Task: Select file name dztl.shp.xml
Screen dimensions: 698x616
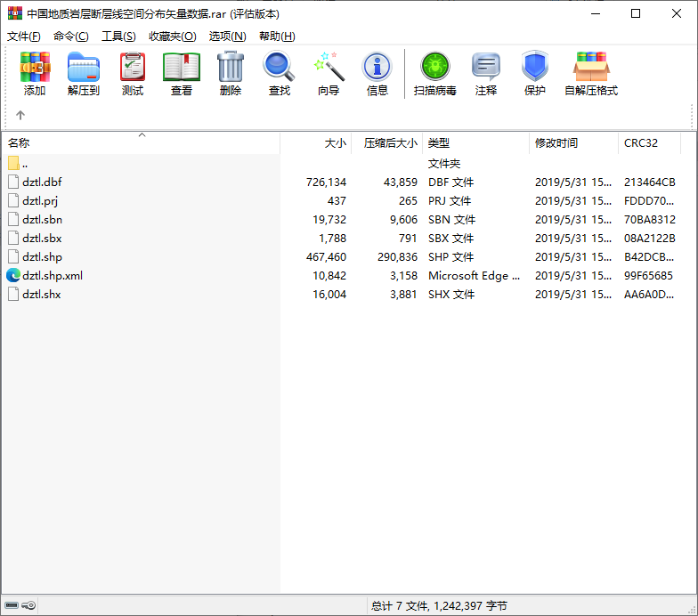Action: click(x=53, y=276)
